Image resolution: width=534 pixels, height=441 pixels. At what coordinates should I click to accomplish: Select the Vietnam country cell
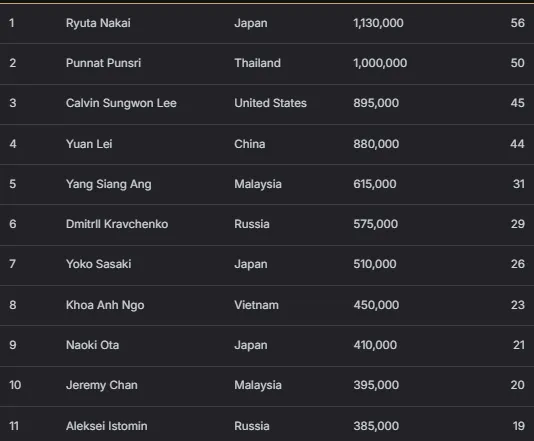256,305
